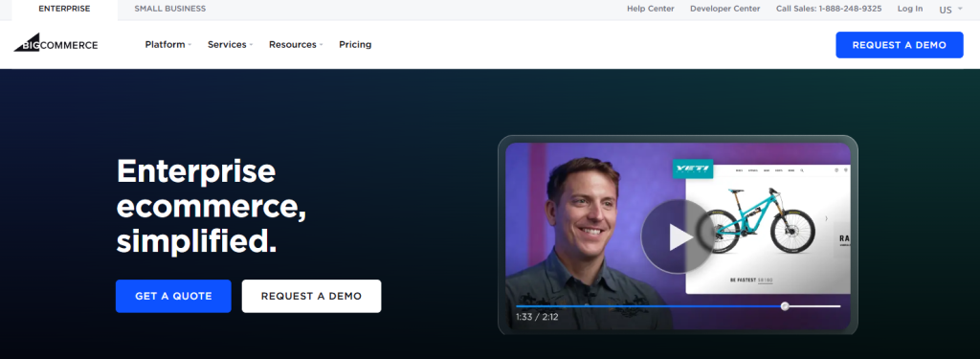980x359 pixels.
Task: Click the Enterprise ecommerce, simplified headline
Action: 212,206
